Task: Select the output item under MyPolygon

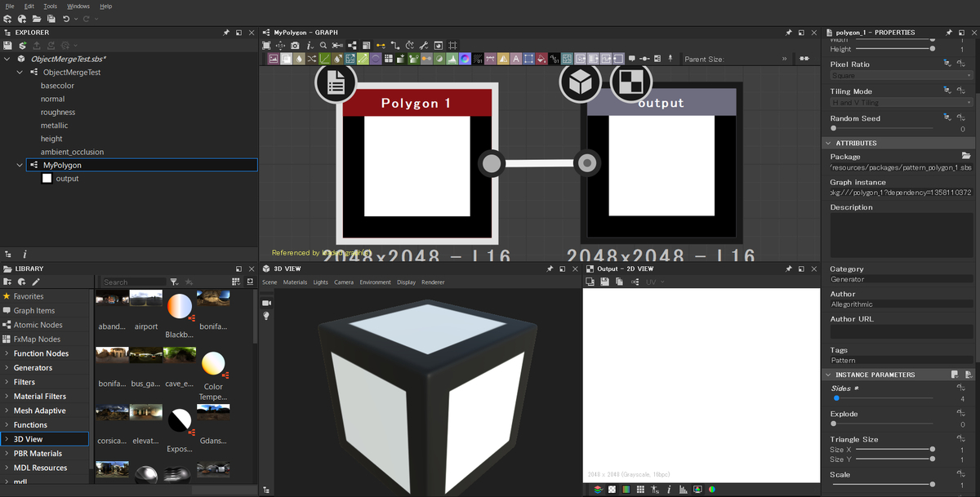Action: tap(67, 178)
